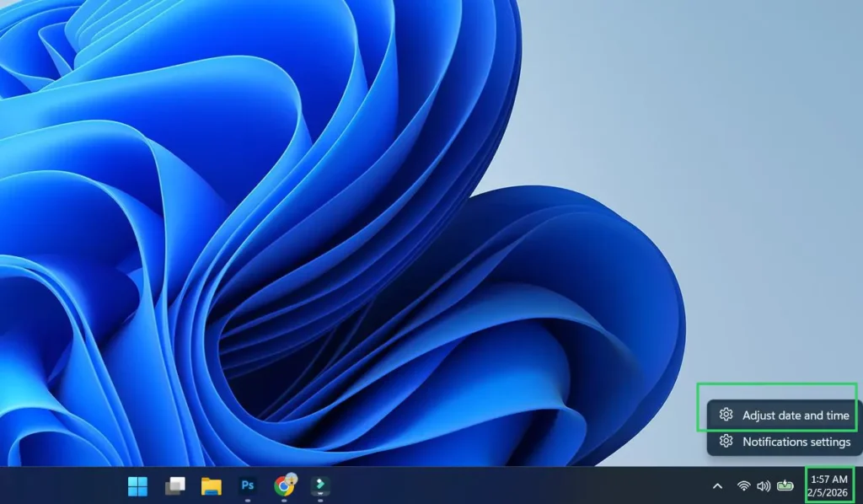Viewport: 863px width, 504px height.
Task: Click the running indicator under Chrome
Action: (284, 500)
